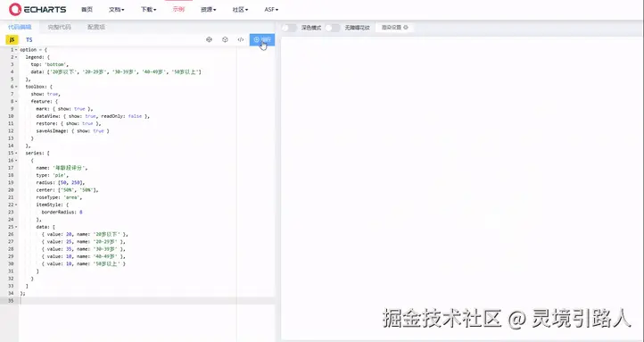Click the blue Run button
The height and width of the screenshot is (342, 644).
pyautogui.click(x=262, y=39)
